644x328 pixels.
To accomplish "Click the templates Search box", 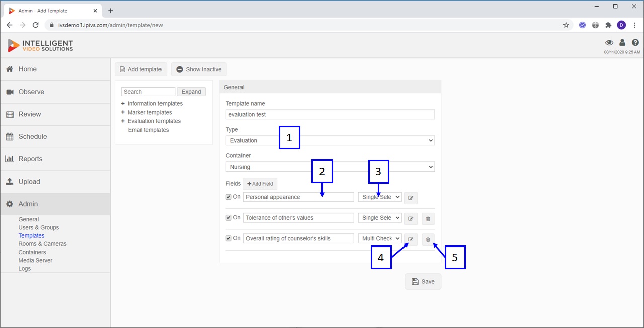I will pos(148,92).
